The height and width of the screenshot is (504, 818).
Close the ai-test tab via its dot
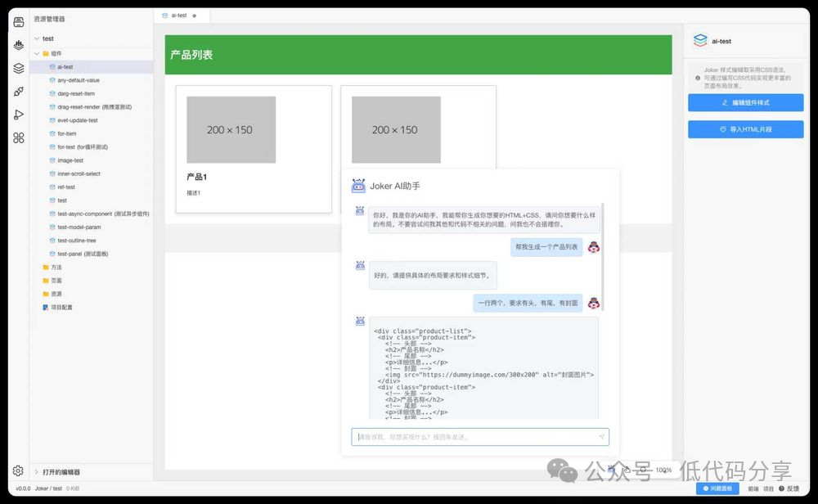click(x=195, y=16)
